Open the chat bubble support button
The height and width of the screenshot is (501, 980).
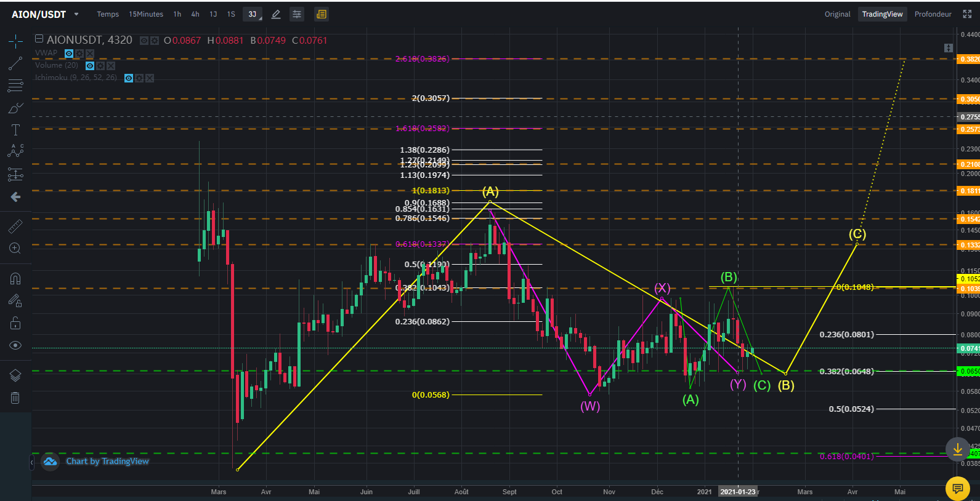point(958,489)
